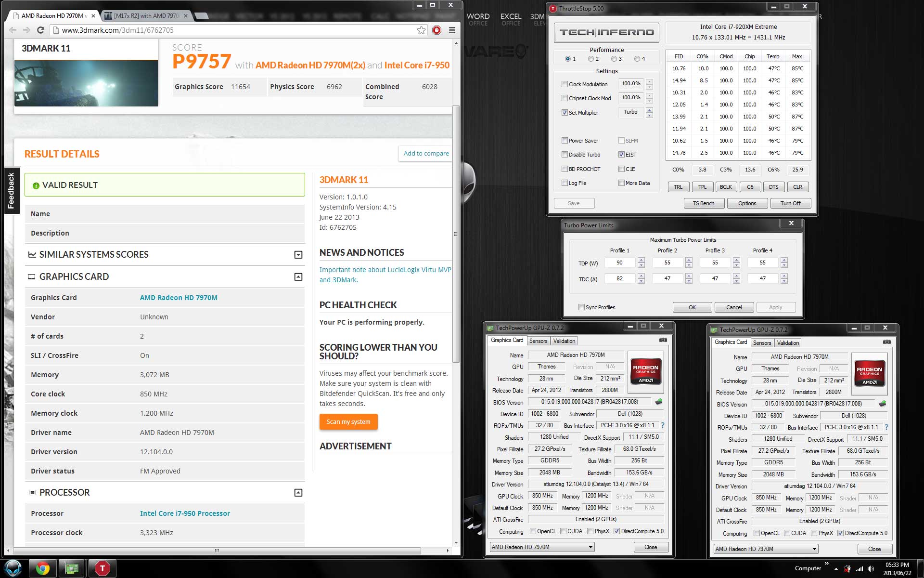Collapse Processor section
The image size is (924, 578).
point(298,493)
